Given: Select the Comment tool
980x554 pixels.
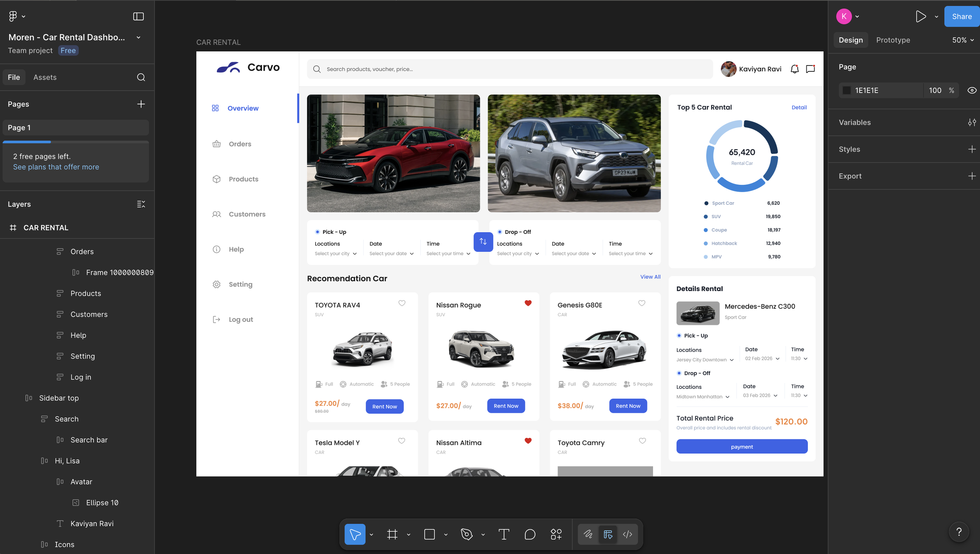Looking at the screenshot, I should coord(530,534).
